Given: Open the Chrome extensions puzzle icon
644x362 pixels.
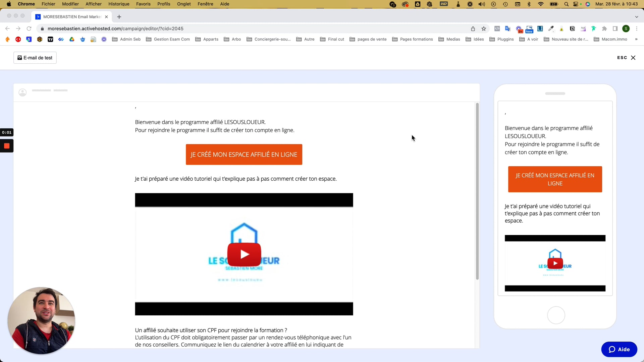Looking at the screenshot, I should coord(604,29).
